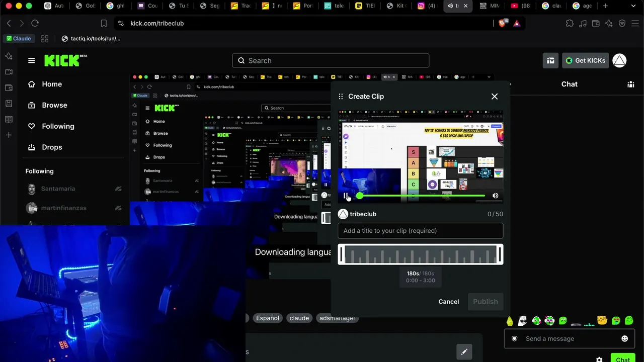The image size is (644, 362).
Task: Open Following in Kick sidebar
Action: 51,126
